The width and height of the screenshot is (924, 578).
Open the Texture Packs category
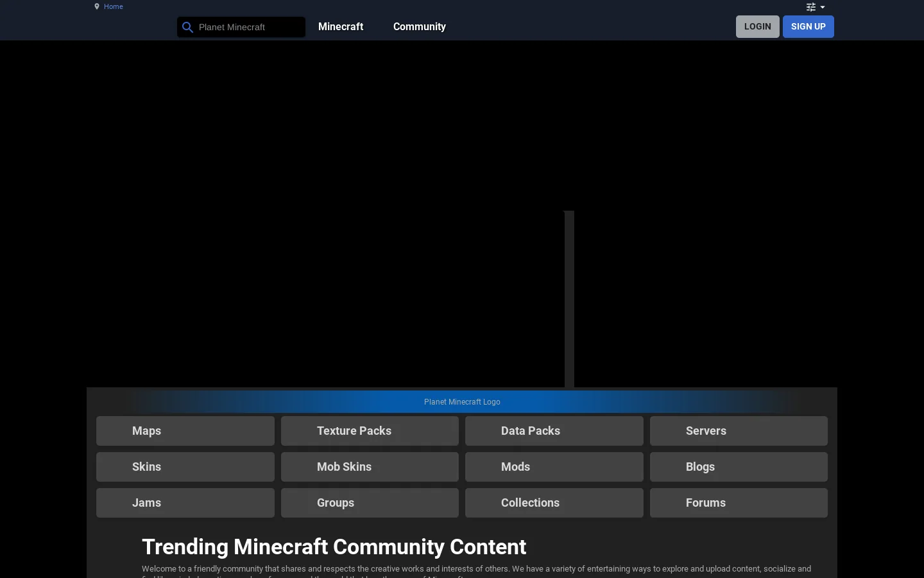(370, 431)
